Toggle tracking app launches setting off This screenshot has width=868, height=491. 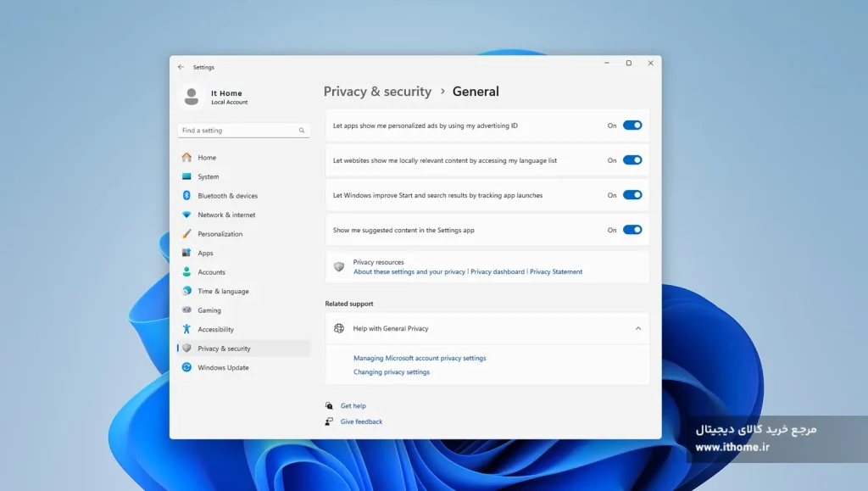[x=632, y=195]
